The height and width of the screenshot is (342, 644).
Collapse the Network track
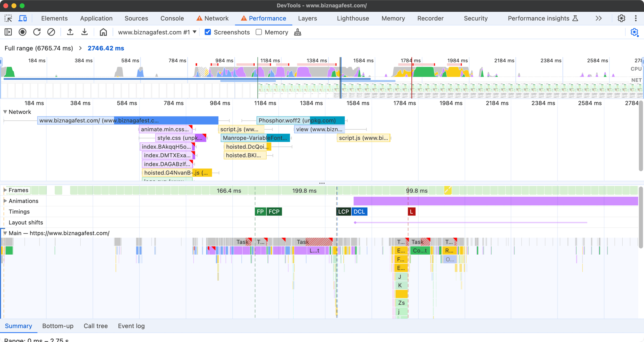point(5,112)
